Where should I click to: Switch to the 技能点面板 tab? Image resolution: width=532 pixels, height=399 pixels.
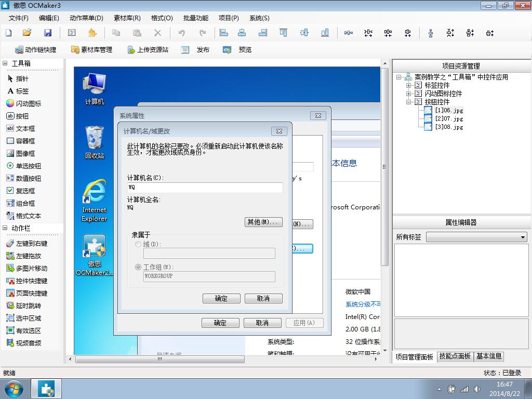(x=455, y=356)
